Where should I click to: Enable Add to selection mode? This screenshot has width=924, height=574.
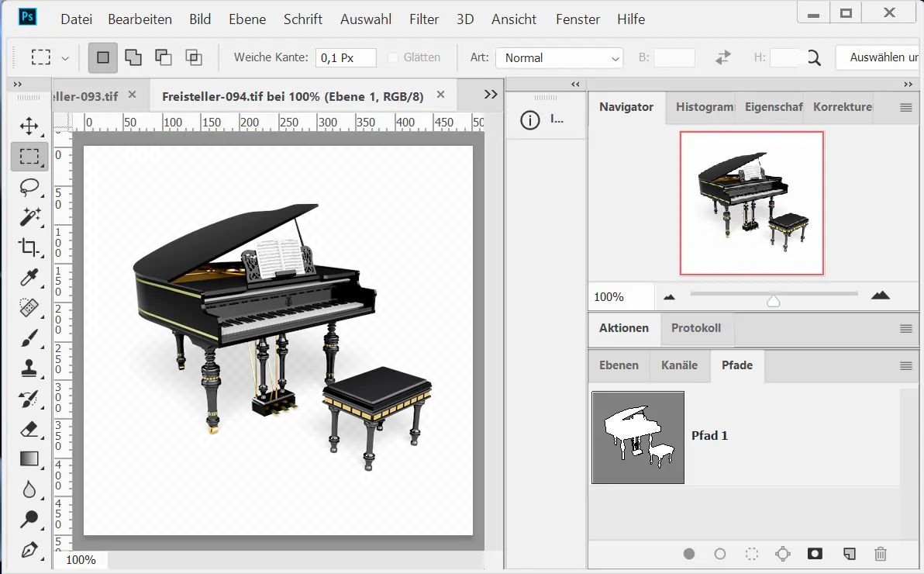tap(133, 57)
